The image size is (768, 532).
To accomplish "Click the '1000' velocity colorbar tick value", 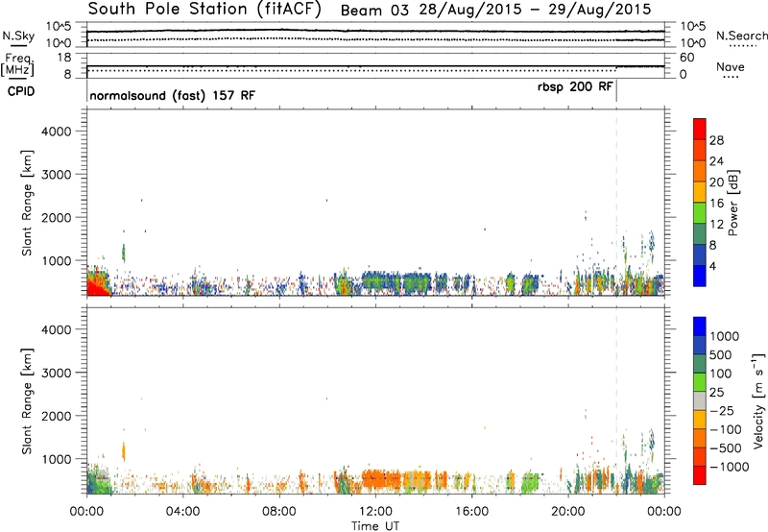I will [x=725, y=336].
